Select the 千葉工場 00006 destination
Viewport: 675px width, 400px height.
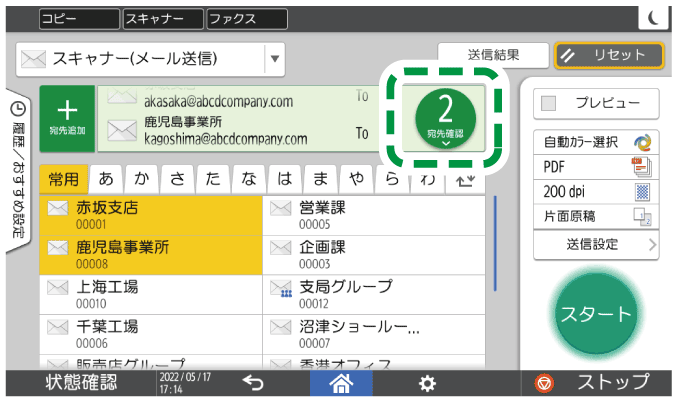(x=151, y=334)
